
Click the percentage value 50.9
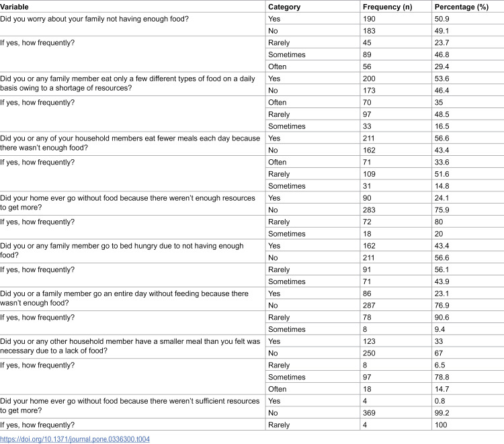(442, 19)
